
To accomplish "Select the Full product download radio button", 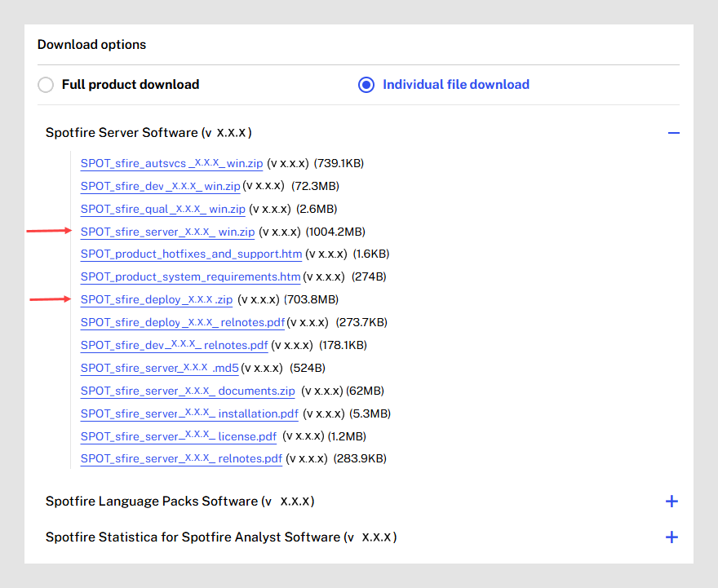I will click(x=46, y=85).
